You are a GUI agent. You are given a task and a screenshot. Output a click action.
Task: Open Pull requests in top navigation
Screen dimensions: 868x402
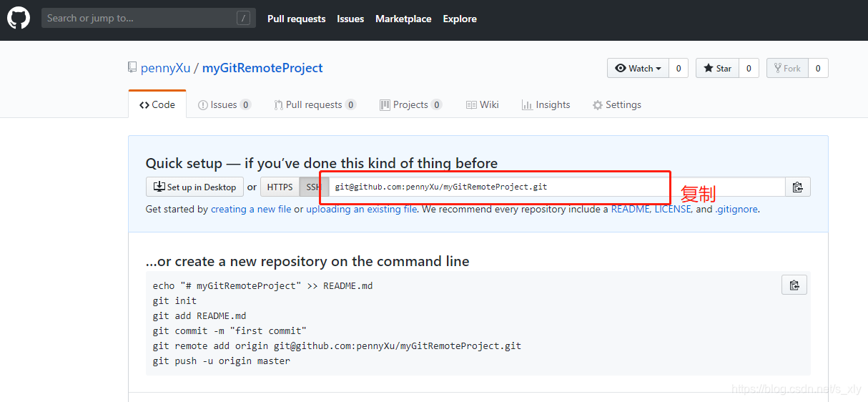point(296,19)
